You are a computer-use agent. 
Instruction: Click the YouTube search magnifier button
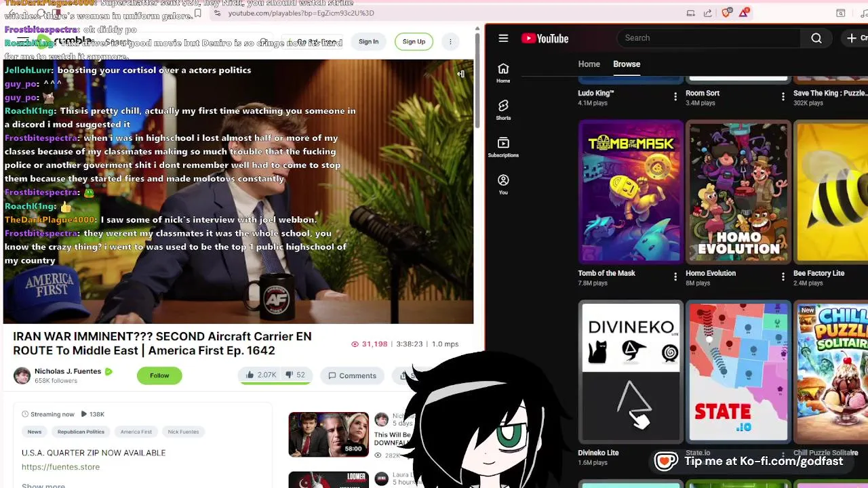(816, 38)
